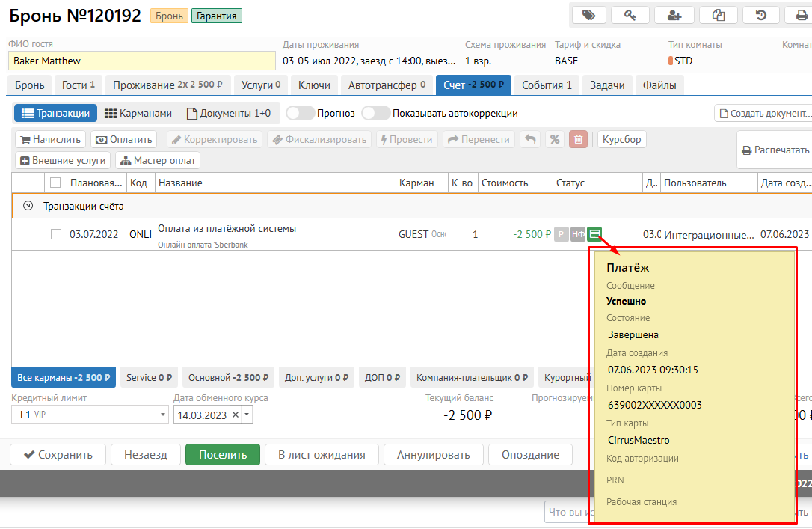This screenshot has width=812, height=529.
Task: Check the checkbox for the 03.07.2022 transaction
Action: pyautogui.click(x=55, y=234)
